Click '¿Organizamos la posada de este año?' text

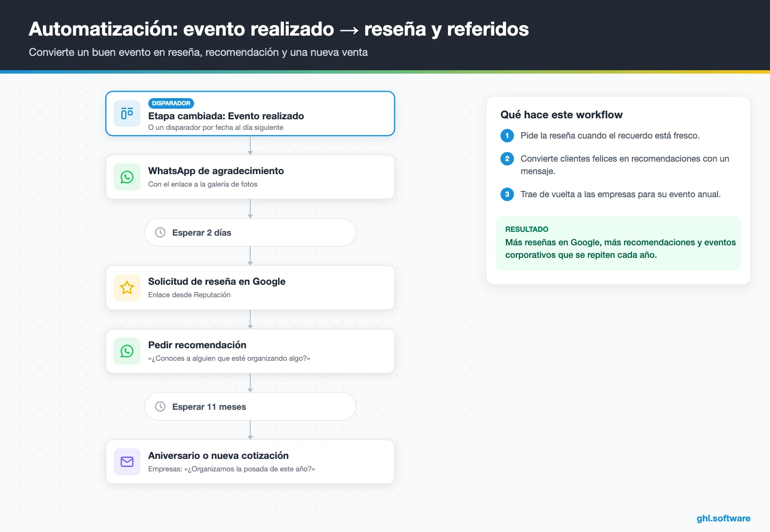tap(249, 469)
